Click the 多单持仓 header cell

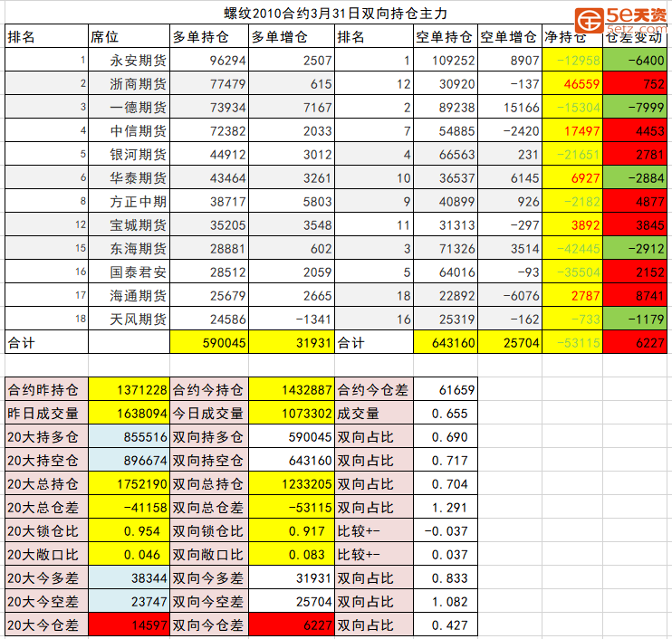tap(207, 37)
